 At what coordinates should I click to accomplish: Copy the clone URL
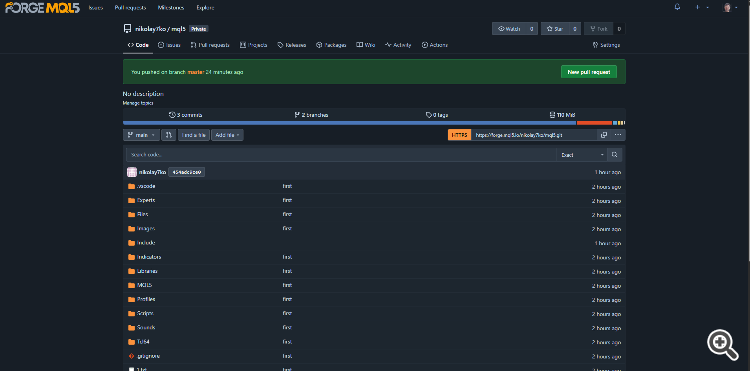(604, 135)
